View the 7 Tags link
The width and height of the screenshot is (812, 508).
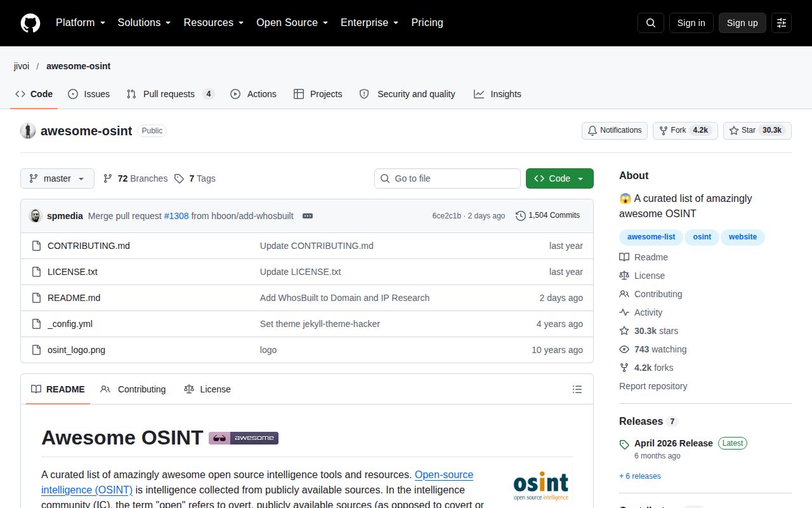195,178
